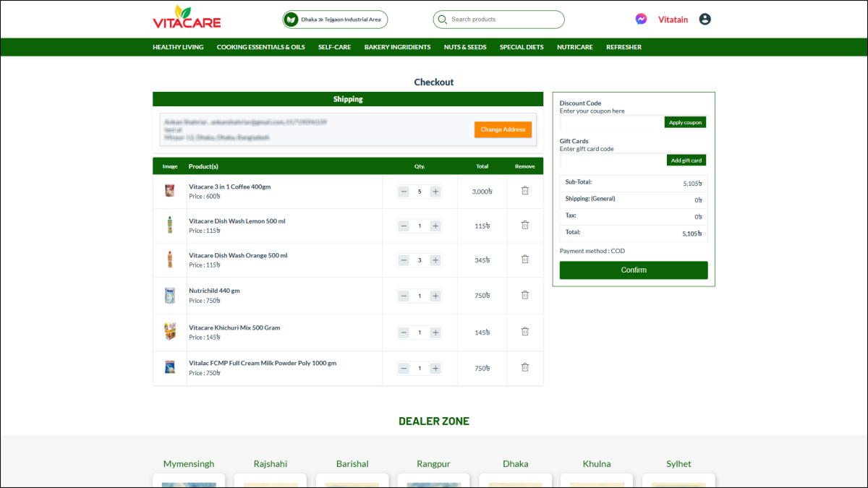This screenshot has width=868, height=488.
Task: Open the Refresher menu
Action: [624, 47]
